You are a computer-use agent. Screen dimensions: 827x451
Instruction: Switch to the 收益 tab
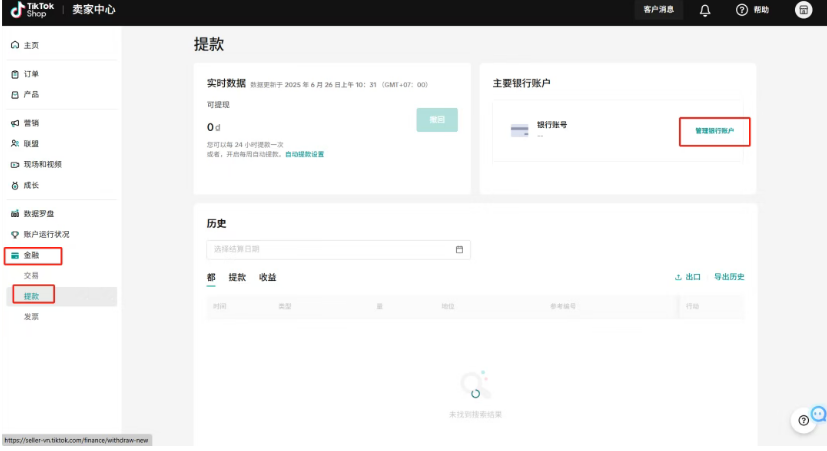pos(267,277)
